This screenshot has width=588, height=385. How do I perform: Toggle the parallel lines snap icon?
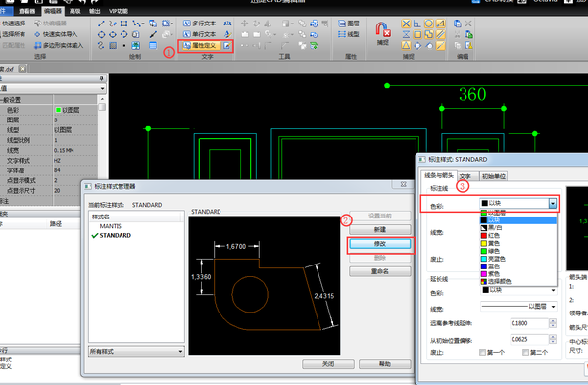(441, 35)
